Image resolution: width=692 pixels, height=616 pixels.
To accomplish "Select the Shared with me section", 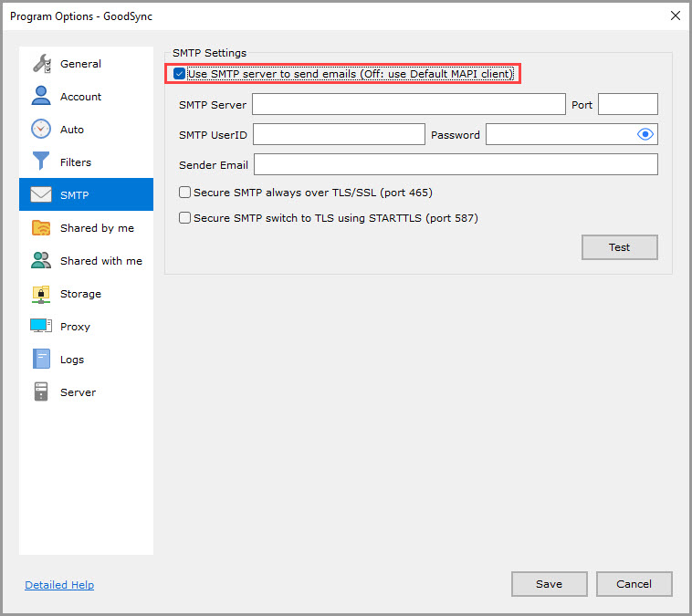I will (x=86, y=261).
